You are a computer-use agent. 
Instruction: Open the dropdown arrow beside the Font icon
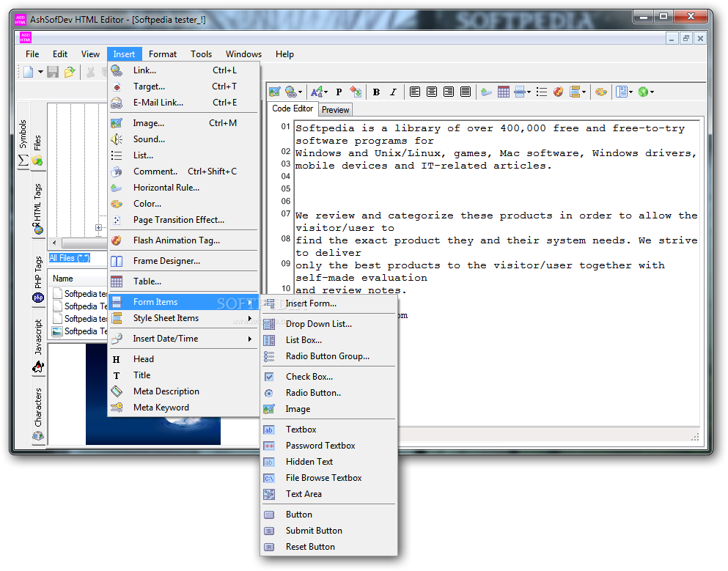[326, 92]
